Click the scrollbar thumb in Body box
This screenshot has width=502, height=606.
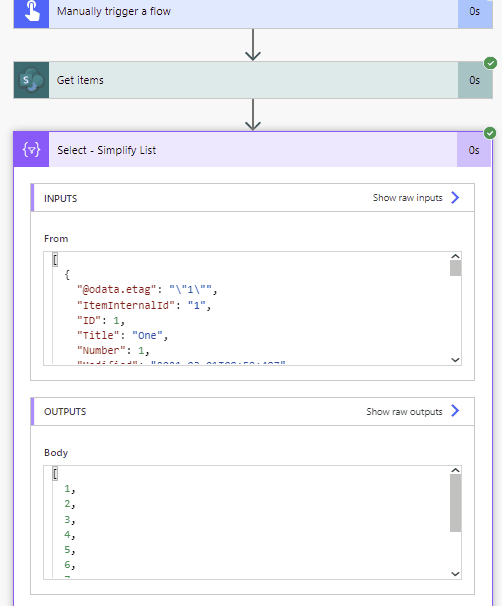455,503
